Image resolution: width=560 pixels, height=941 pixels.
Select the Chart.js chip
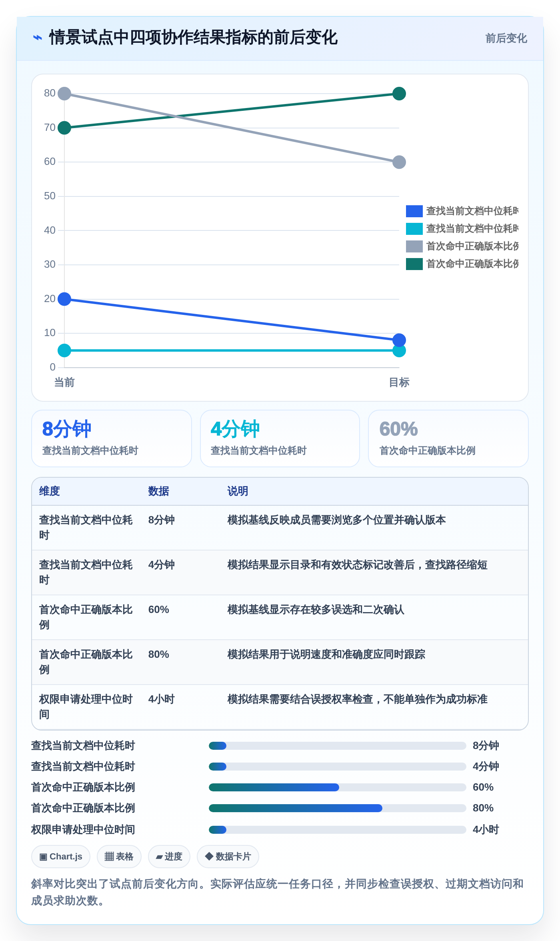click(61, 857)
